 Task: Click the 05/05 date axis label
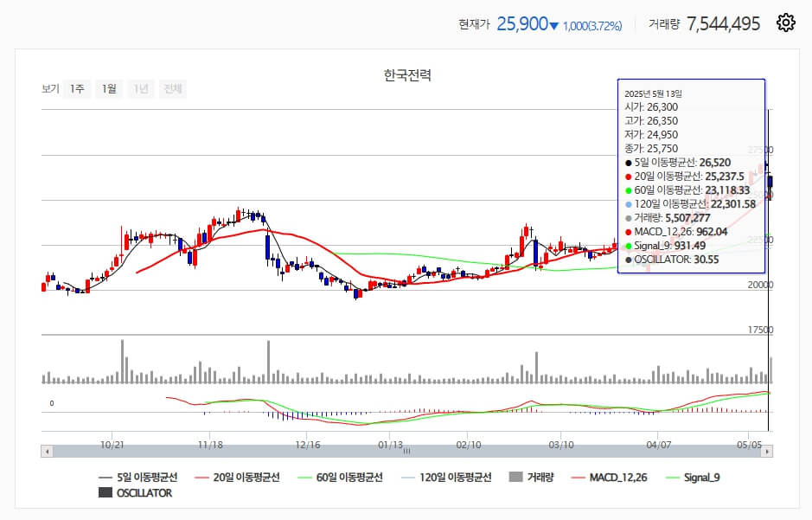click(x=749, y=445)
